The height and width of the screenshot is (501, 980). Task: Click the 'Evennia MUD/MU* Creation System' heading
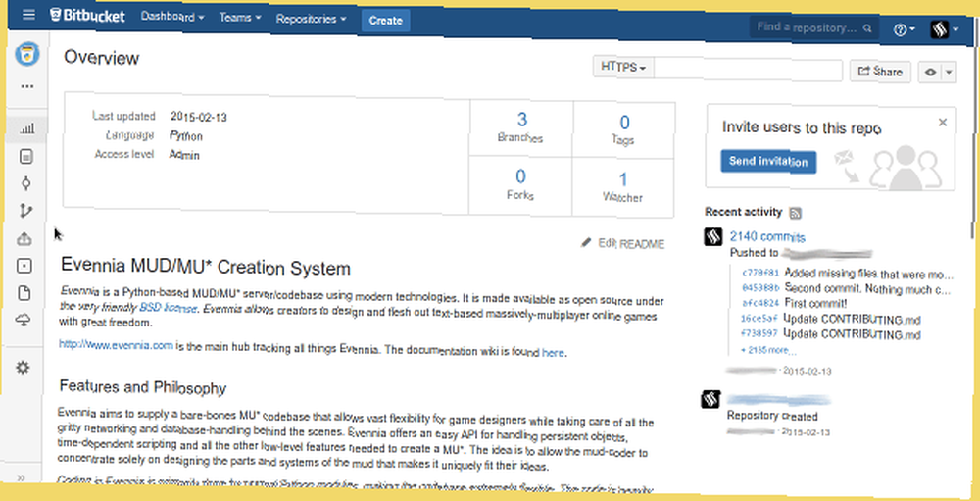tap(206, 267)
